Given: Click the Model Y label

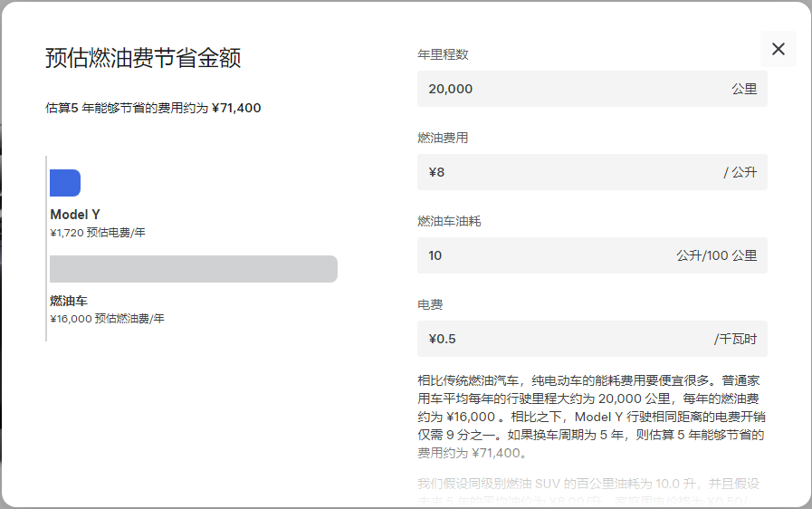Looking at the screenshot, I should pyautogui.click(x=75, y=215).
